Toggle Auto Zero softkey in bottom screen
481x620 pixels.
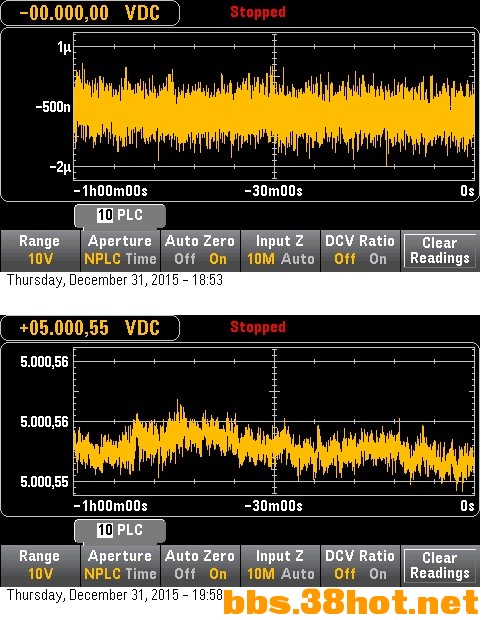[x=200, y=565]
